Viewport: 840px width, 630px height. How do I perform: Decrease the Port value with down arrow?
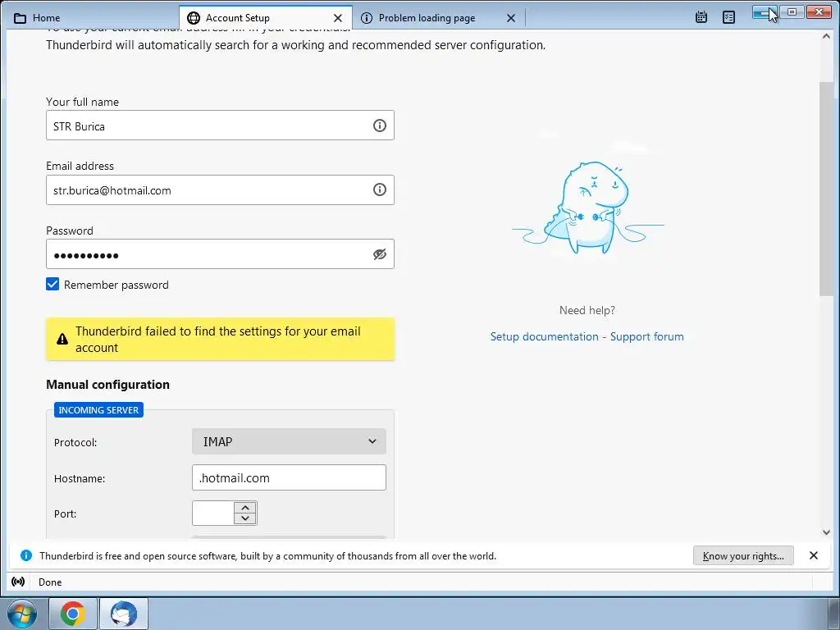(x=245, y=518)
